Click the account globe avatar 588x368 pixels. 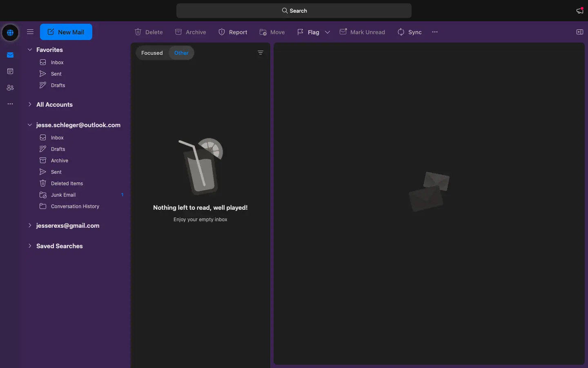[10, 32]
